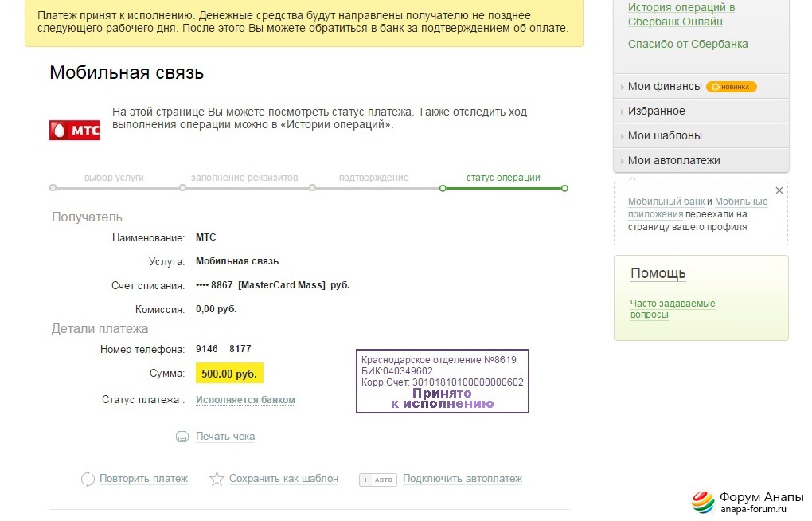Click the final green progress marker circle
The width and height of the screenshot is (812, 521).
(564, 188)
